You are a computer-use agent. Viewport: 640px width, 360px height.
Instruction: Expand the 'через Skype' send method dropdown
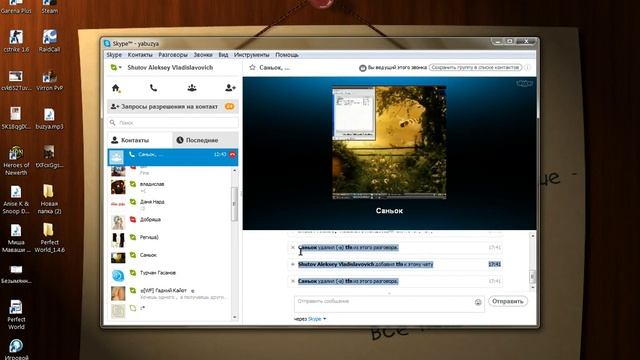click(324, 319)
